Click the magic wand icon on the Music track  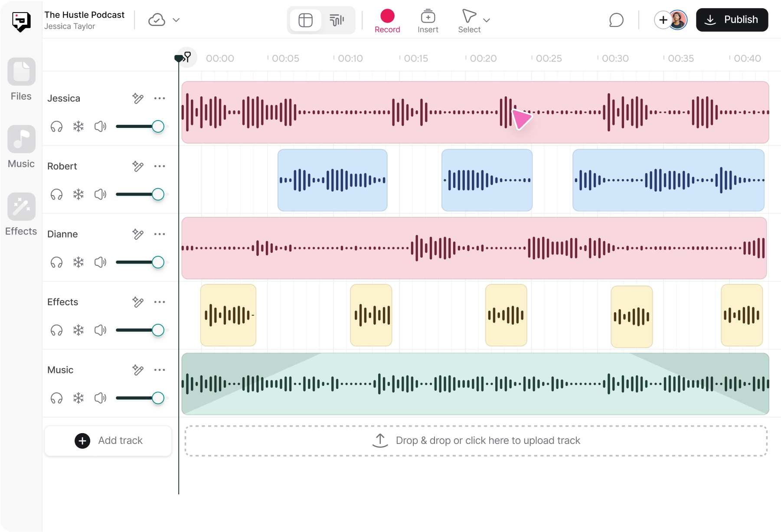tap(138, 369)
